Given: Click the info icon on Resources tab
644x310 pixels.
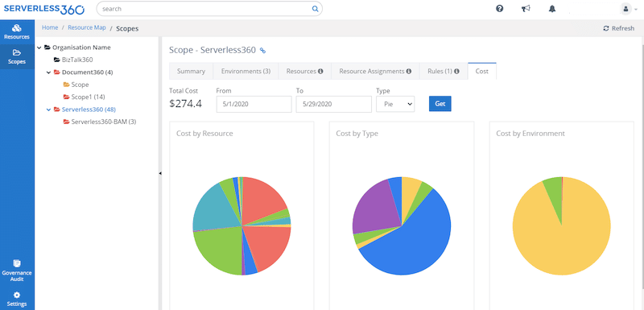Looking at the screenshot, I should click(x=320, y=71).
